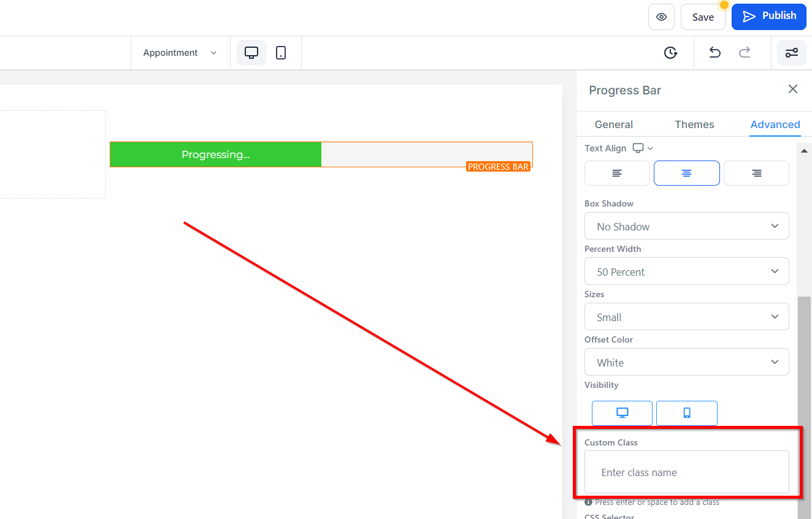
Task: Close the Progress Bar panel
Action: coord(793,89)
